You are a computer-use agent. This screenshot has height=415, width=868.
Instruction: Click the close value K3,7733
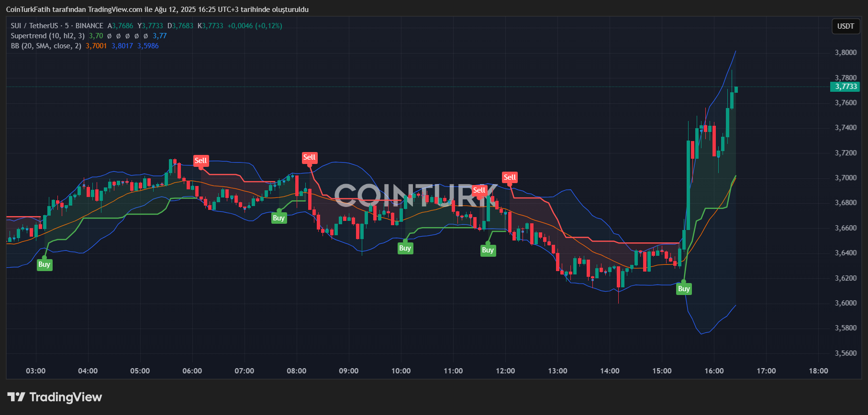pos(211,26)
